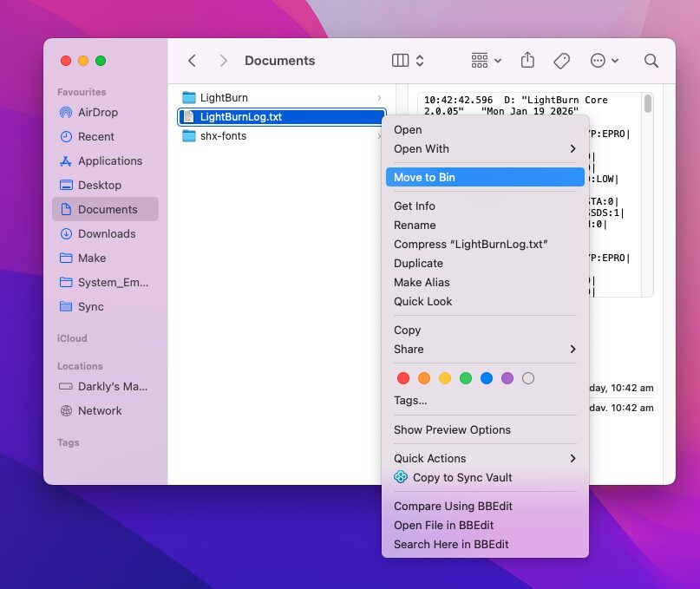Screen dimensions: 700x589
Task: Select AirDrop in the sidebar
Action: (x=97, y=112)
